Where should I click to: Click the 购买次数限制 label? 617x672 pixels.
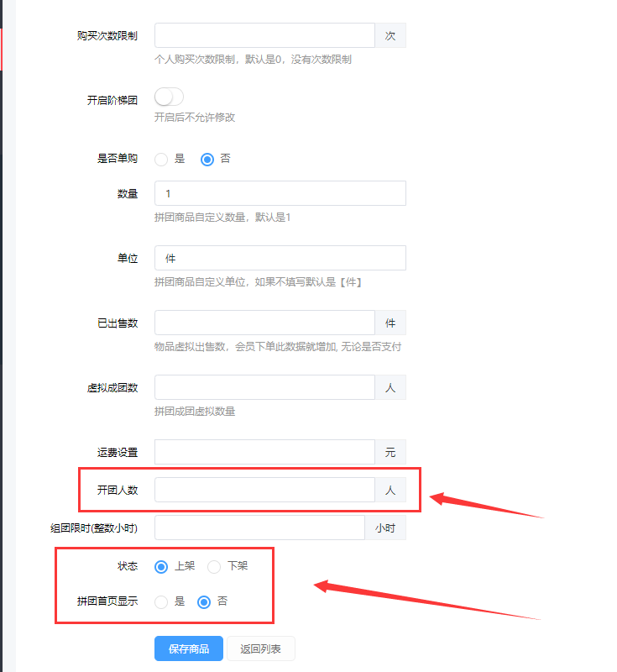click(x=107, y=36)
